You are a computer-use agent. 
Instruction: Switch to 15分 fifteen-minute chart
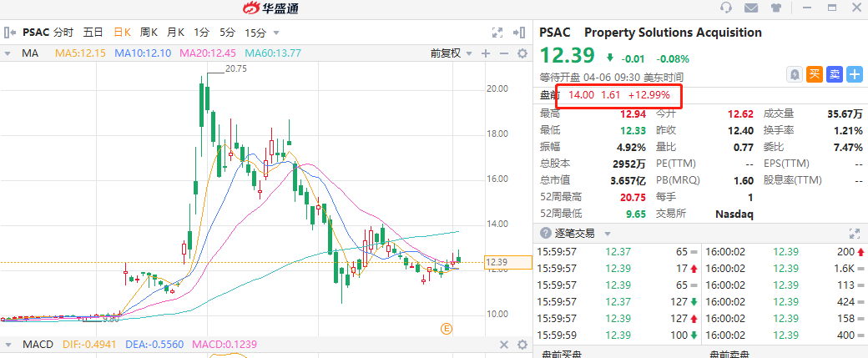coord(255,33)
